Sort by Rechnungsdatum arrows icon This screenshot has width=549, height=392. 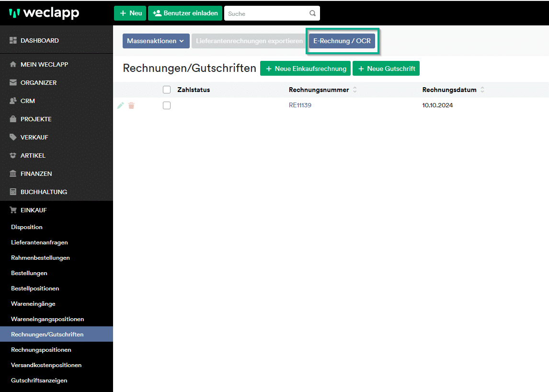(482, 90)
